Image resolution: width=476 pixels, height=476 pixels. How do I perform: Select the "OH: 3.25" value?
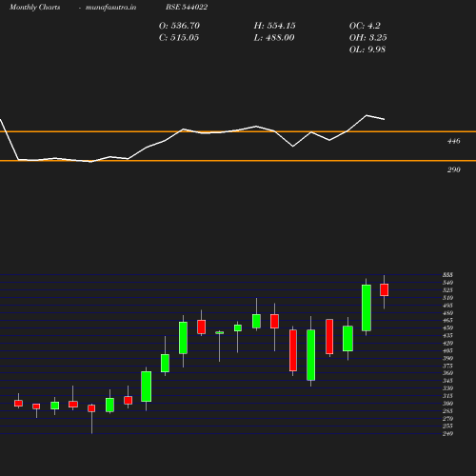[368, 37]
